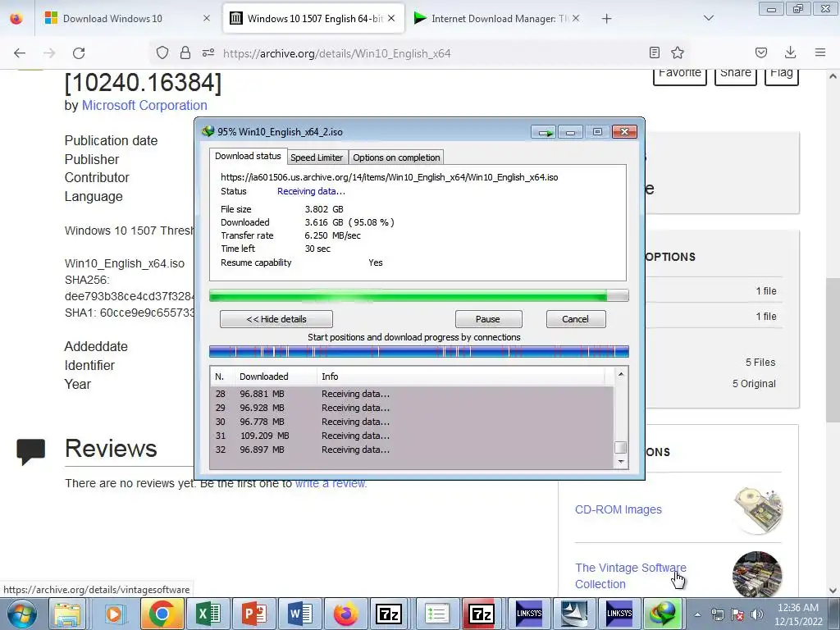Open the list all tabs dropdown
Image resolution: width=840 pixels, height=630 pixels.
[x=709, y=18]
